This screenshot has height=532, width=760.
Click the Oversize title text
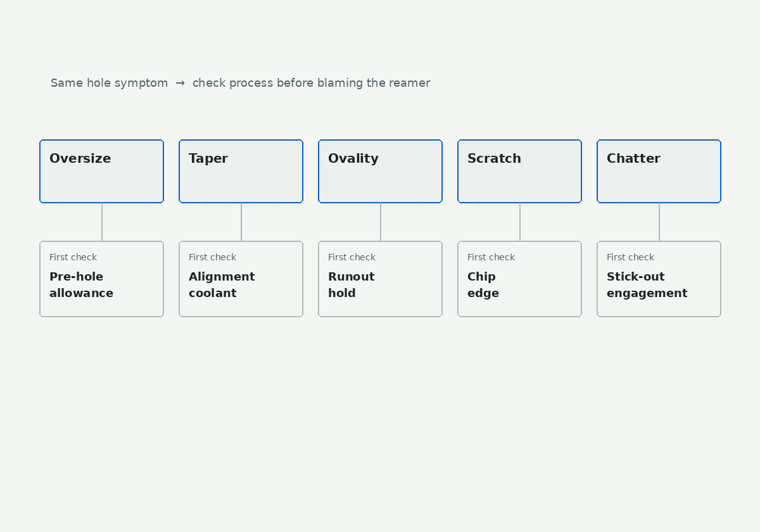tap(80, 159)
